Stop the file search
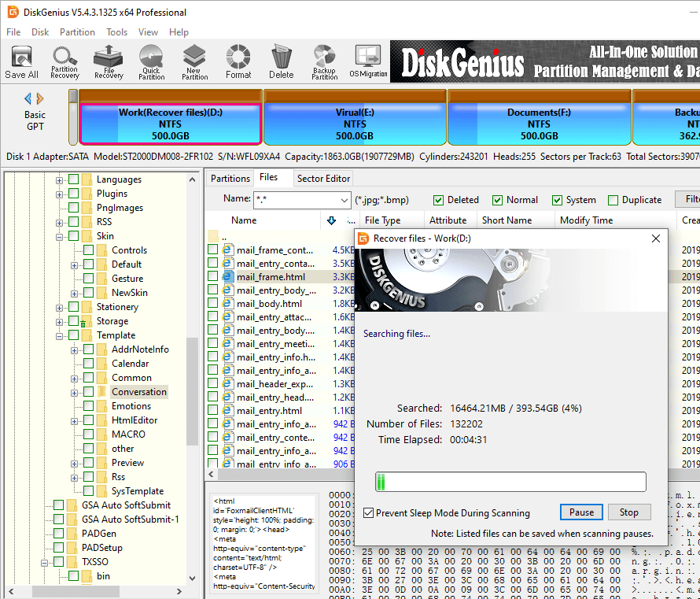Screen dimensions: 700x599 pos(628,512)
